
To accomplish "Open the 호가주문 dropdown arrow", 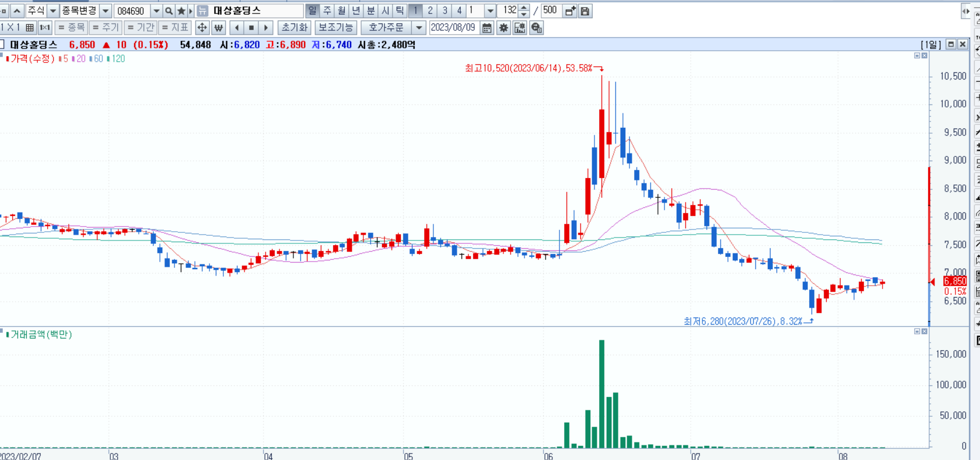I will 419,27.
